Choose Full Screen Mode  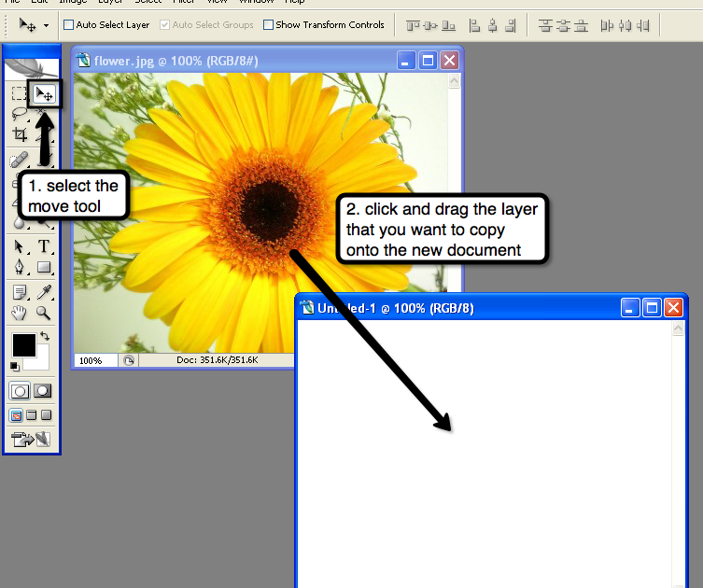coord(46,415)
